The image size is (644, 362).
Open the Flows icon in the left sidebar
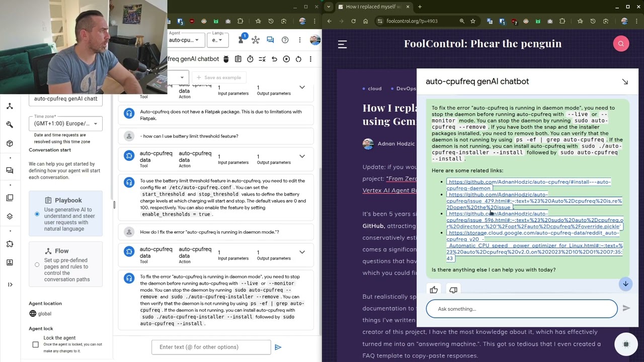pyautogui.click(x=10, y=106)
